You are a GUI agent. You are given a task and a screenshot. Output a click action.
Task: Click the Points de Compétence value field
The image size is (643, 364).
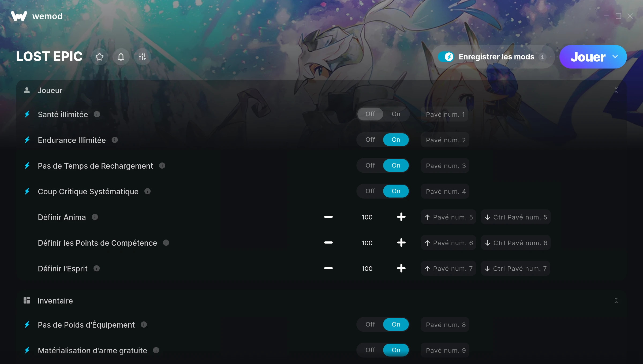367,243
